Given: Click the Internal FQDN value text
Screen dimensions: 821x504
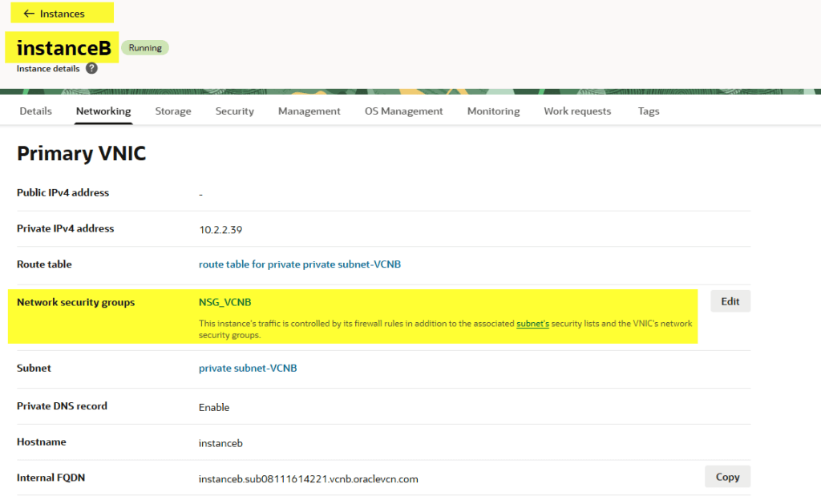Looking at the screenshot, I should coord(308,479).
